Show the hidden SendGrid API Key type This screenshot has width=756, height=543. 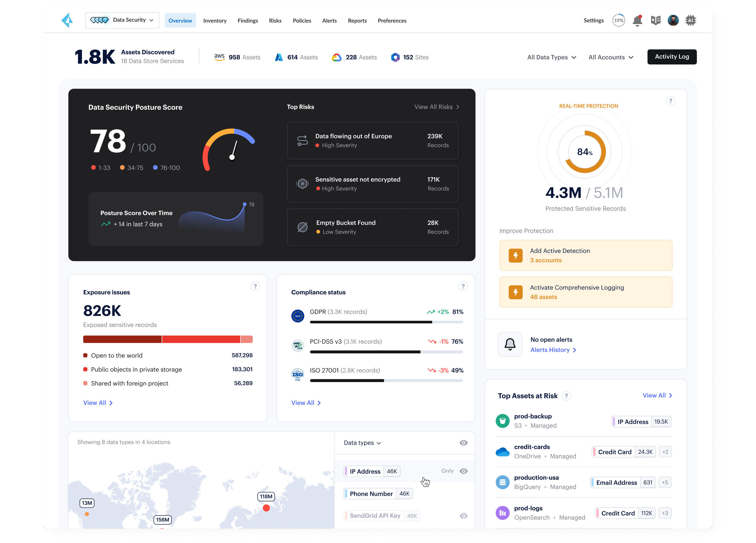(463, 516)
